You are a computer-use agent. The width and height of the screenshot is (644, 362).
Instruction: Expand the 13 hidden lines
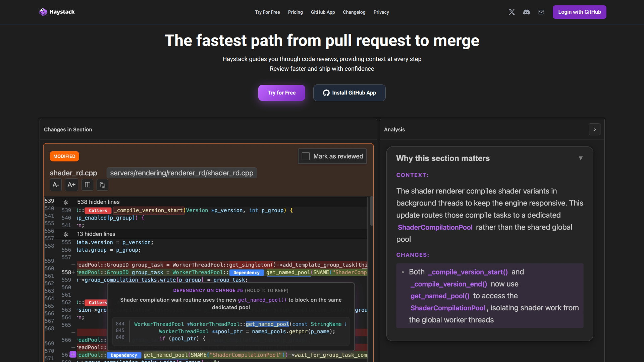[x=66, y=234]
